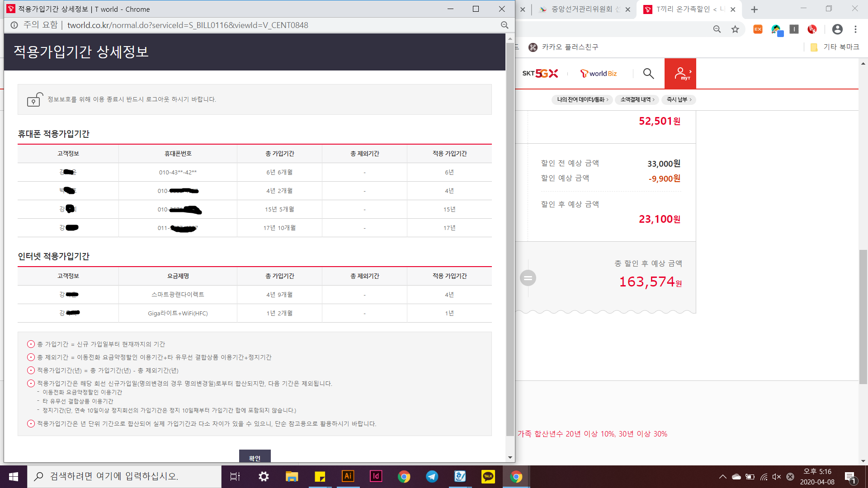This screenshot has height=488, width=868.
Task: Open the Chrome three-dot menu
Action: click(855, 29)
